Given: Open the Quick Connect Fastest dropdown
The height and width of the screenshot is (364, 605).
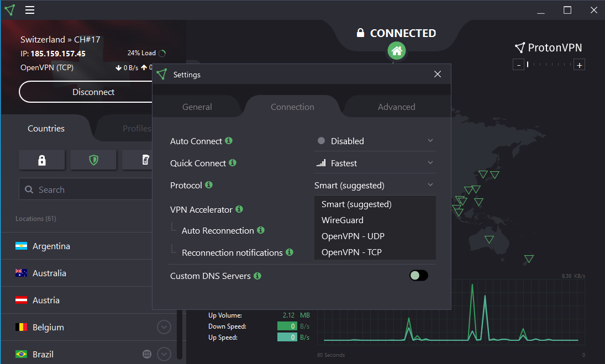Looking at the screenshot, I should click(375, 162).
